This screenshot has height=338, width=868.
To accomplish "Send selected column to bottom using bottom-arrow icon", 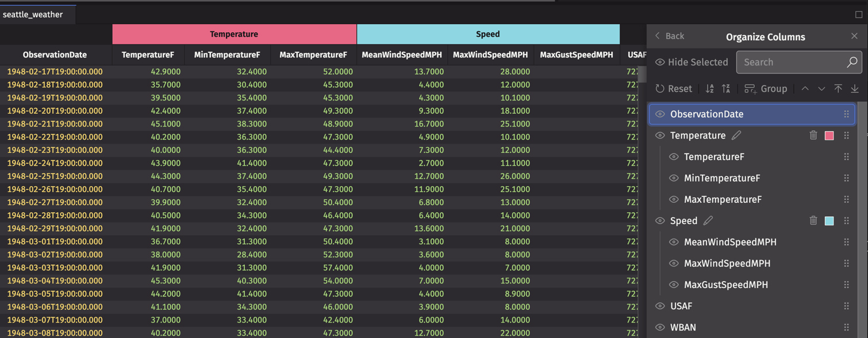I will pos(855,89).
